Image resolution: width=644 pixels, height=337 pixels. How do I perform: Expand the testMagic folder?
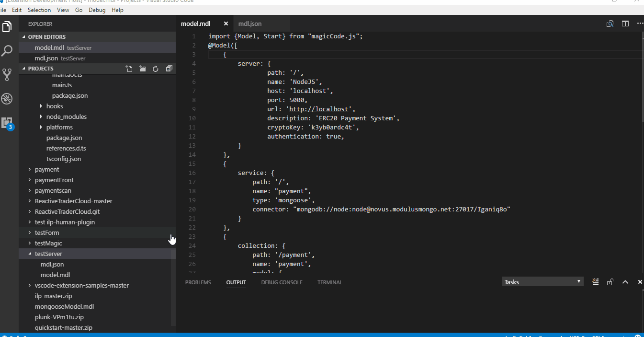pos(97,243)
